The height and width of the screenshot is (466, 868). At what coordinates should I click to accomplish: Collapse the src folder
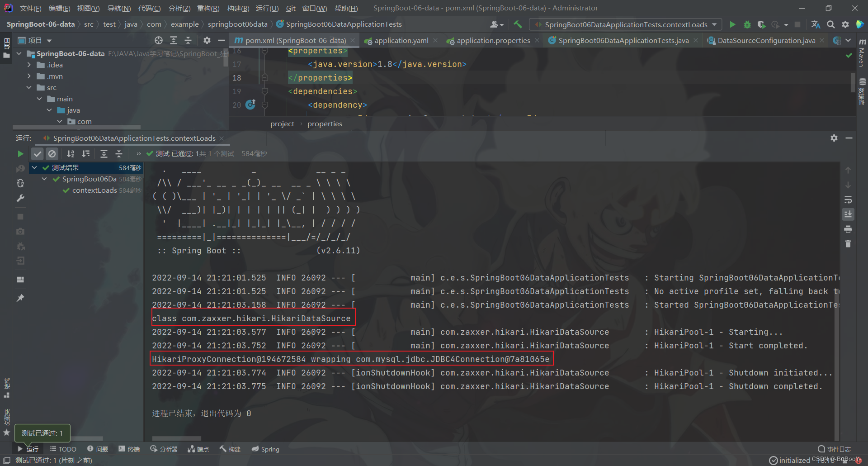click(x=29, y=87)
